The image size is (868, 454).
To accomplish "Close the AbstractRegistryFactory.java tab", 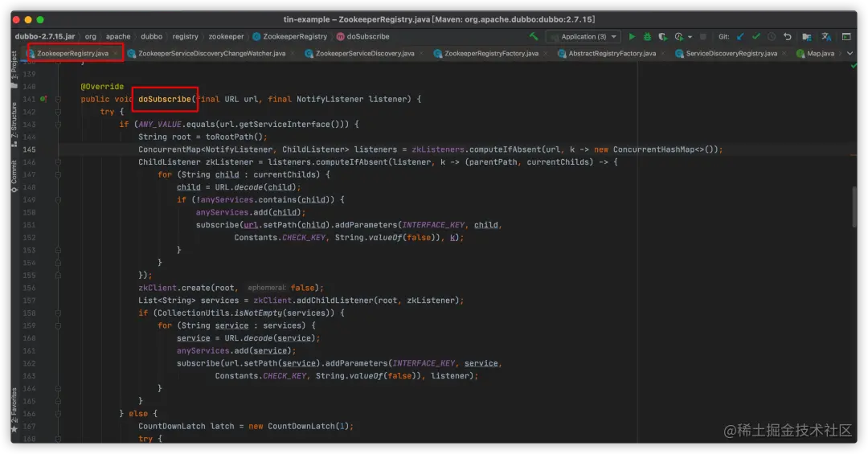I will (x=662, y=54).
